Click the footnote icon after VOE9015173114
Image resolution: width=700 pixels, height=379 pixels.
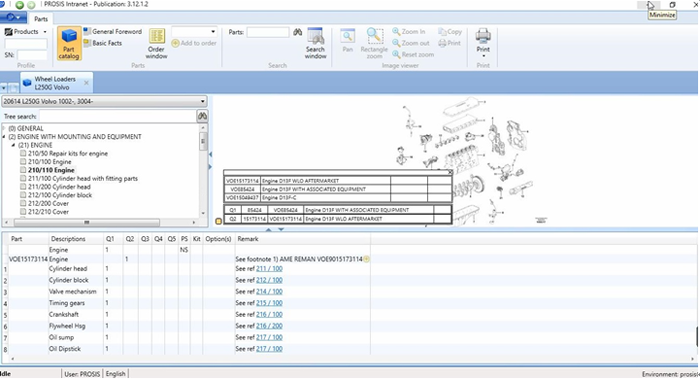click(x=367, y=259)
